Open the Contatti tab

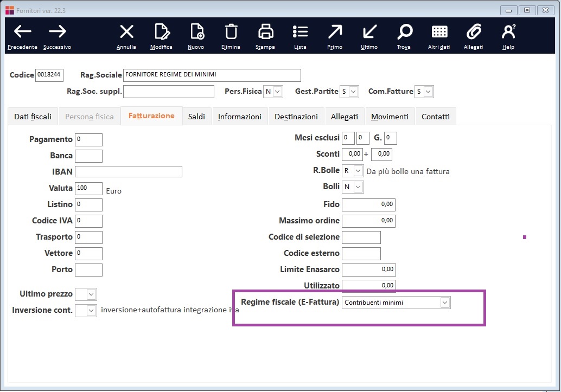tap(436, 117)
